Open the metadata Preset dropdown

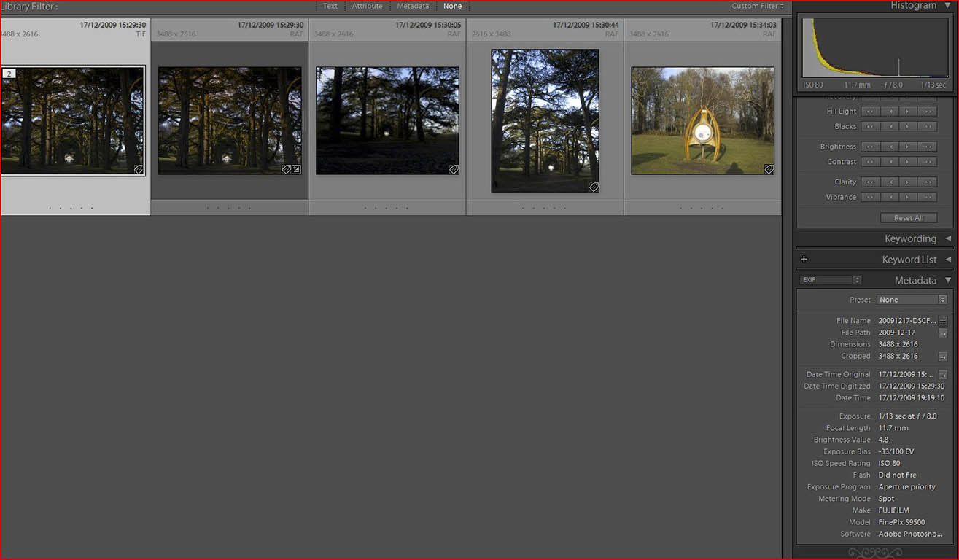pyautogui.click(x=912, y=300)
